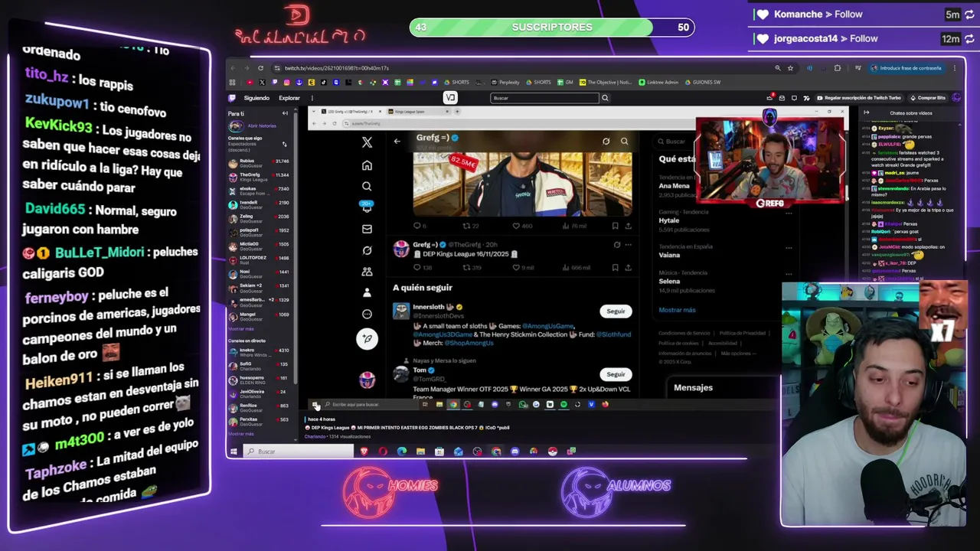The image size is (980, 551).
Task: Open Discord in Windows taskbar
Action: pyautogui.click(x=514, y=452)
